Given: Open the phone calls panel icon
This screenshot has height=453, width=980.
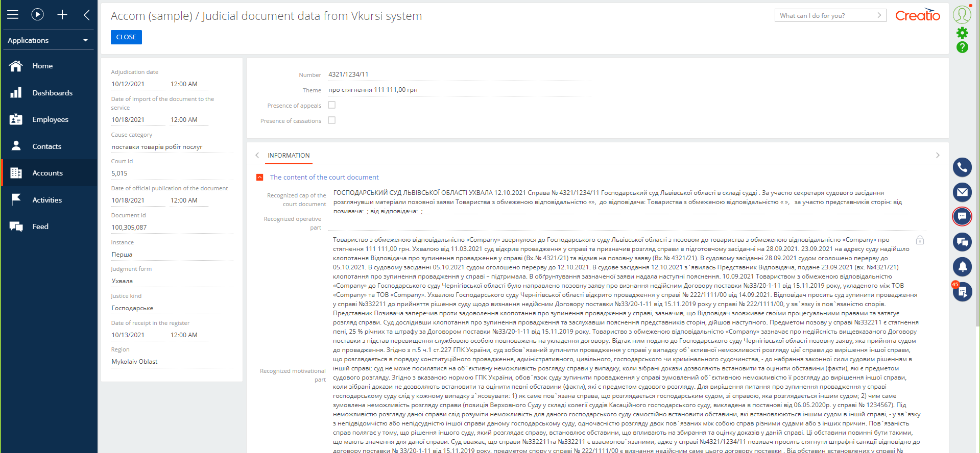Looking at the screenshot, I should [962, 167].
